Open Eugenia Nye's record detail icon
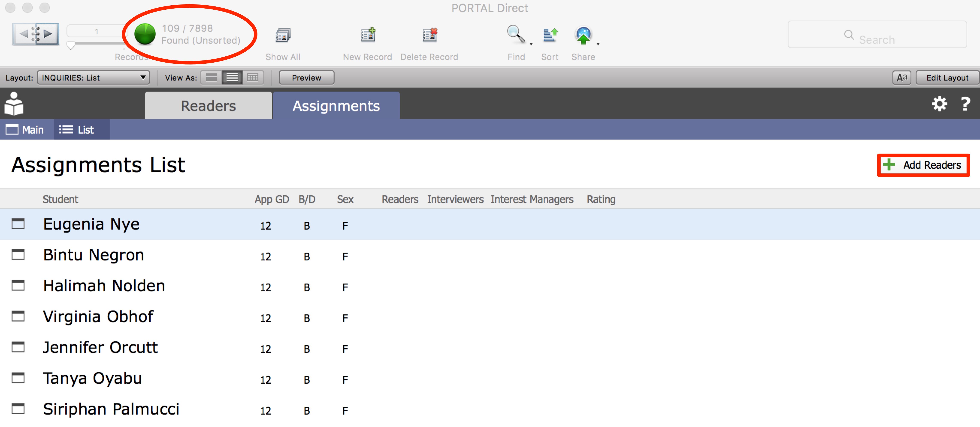Image resolution: width=980 pixels, height=427 pixels. tap(18, 224)
